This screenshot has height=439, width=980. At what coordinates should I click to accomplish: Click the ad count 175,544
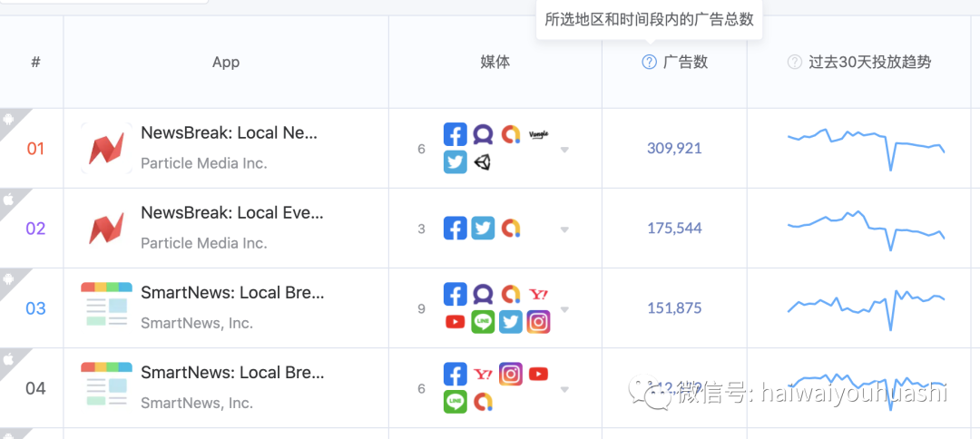pos(674,228)
